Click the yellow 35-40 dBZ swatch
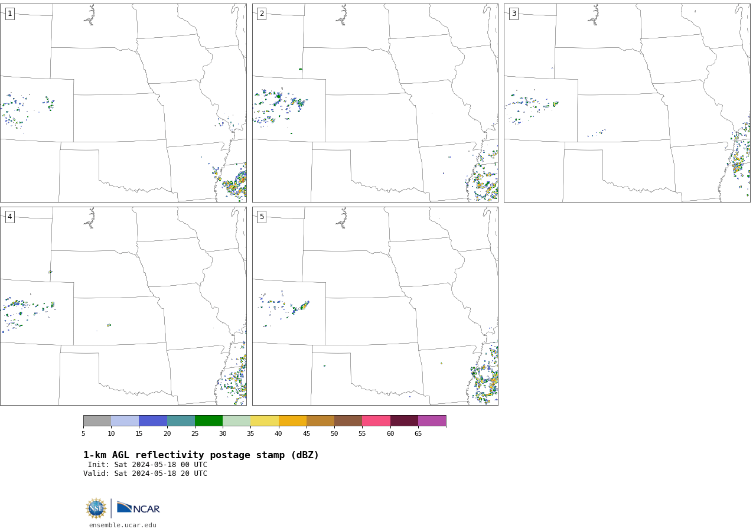Screen dimensions: 756x532 tap(265, 420)
